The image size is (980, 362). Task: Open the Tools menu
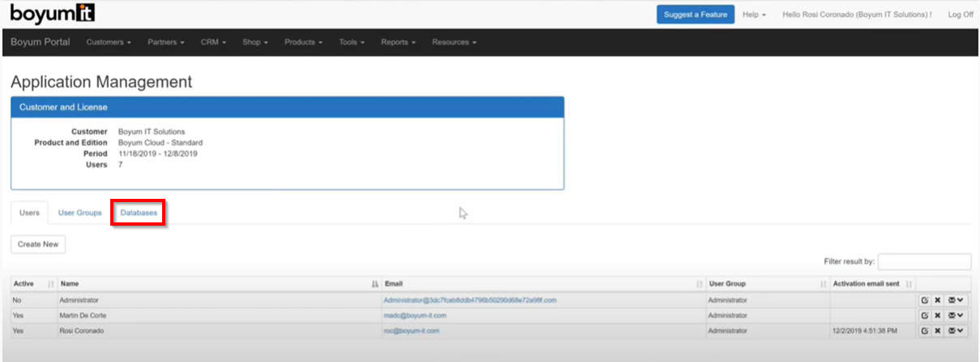(352, 42)
